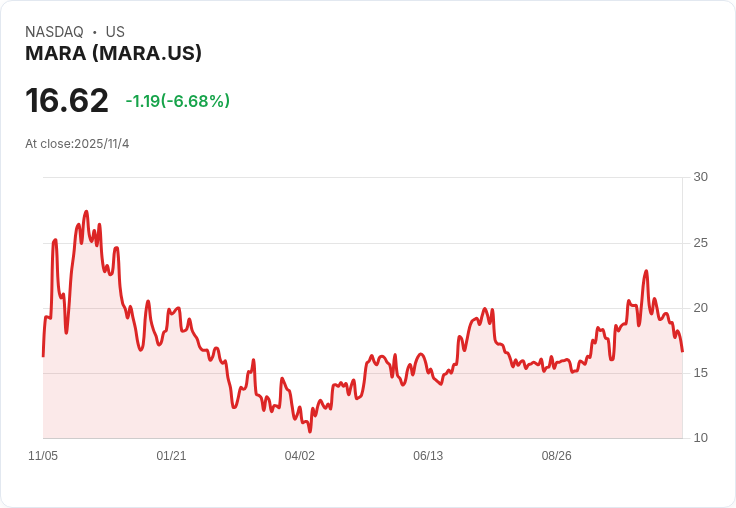The image size is (736, 508).
Task: Click the At close:2025/11/4 timestamp
Action: [x=77, y=144]
